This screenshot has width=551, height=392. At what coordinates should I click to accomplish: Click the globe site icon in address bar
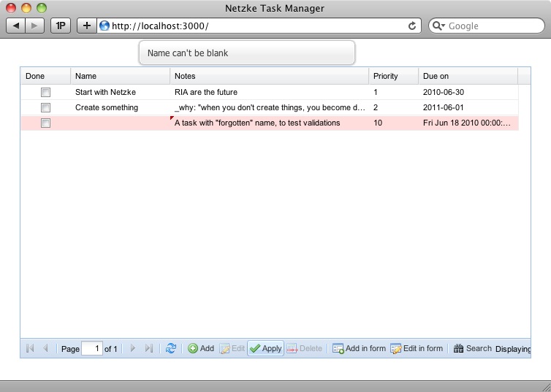pos(104,26)
